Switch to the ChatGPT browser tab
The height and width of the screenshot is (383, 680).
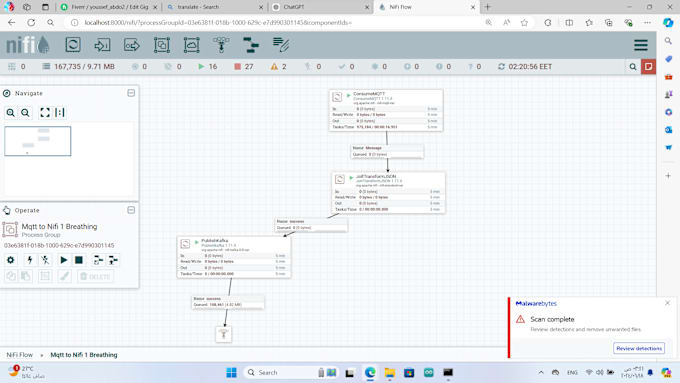(x=321, y=7)
